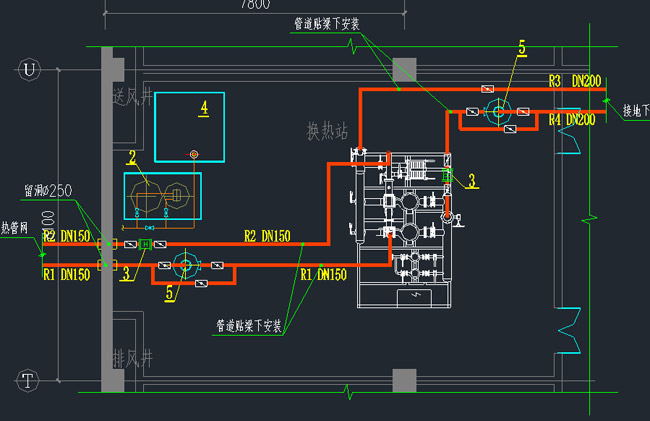Image resolution: width=650 pixels, height=421 pixels.
Task: Select the green valve symbol on the R2 pipe
Action: coord(145,244)
